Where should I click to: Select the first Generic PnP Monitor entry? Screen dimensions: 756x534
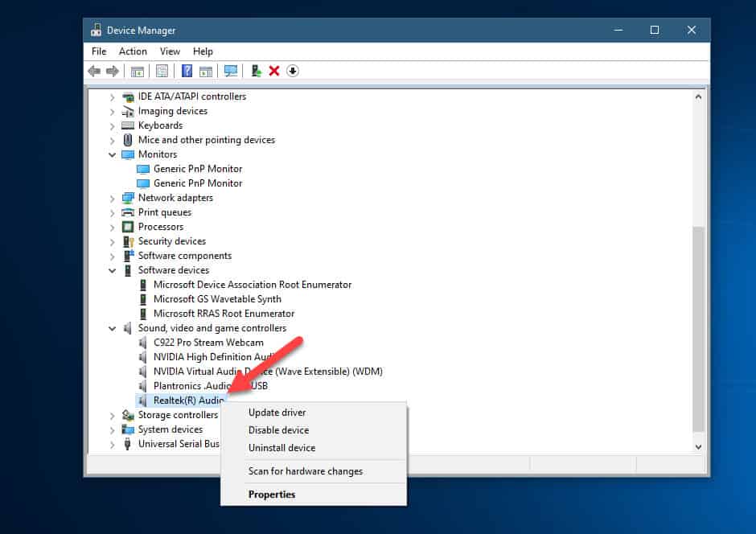coord(198,169)
